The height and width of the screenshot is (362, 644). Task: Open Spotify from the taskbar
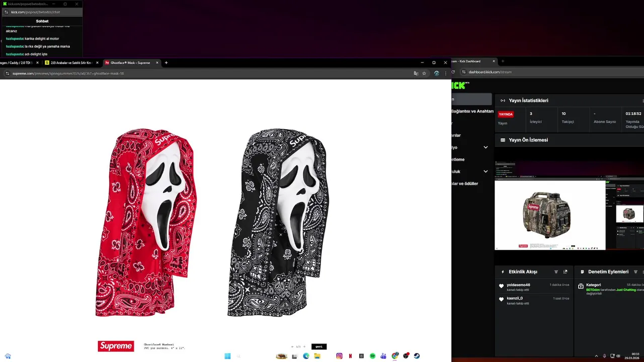[372, 356]
